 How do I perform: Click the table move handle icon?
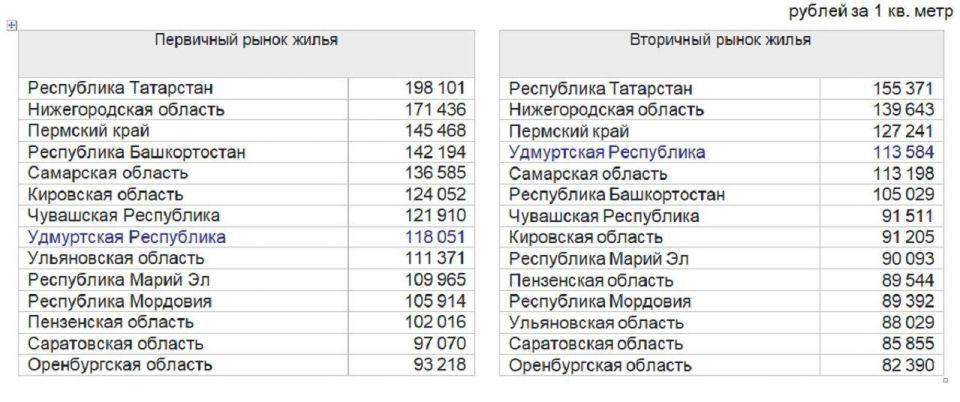coord(12,26)
